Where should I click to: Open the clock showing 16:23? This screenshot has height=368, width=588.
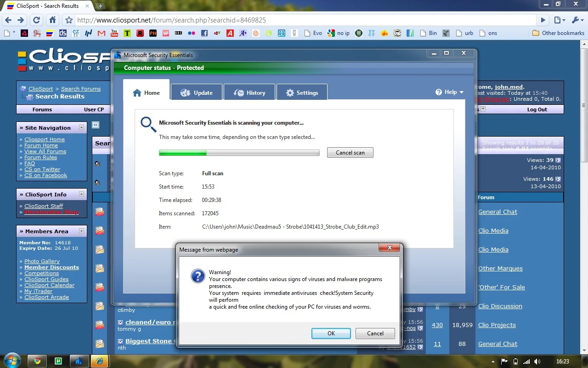click(x=562, y=362)
